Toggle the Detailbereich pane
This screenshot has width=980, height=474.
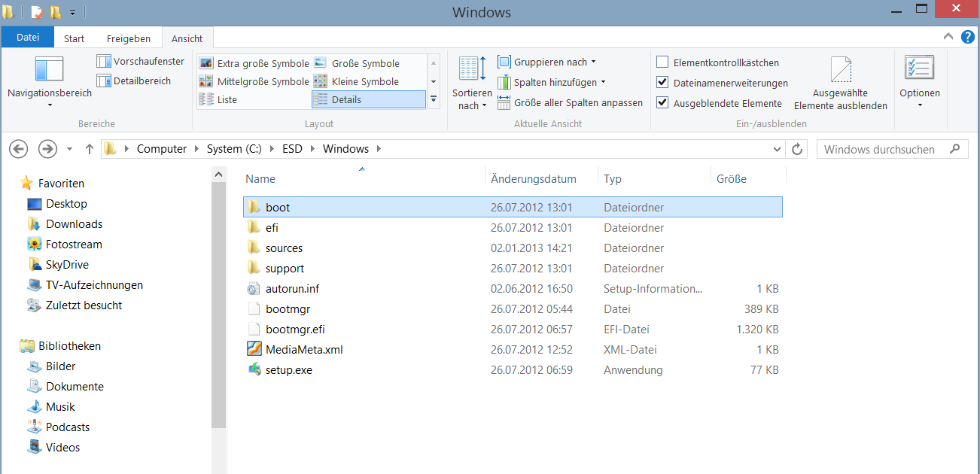(x=134, y=81)
